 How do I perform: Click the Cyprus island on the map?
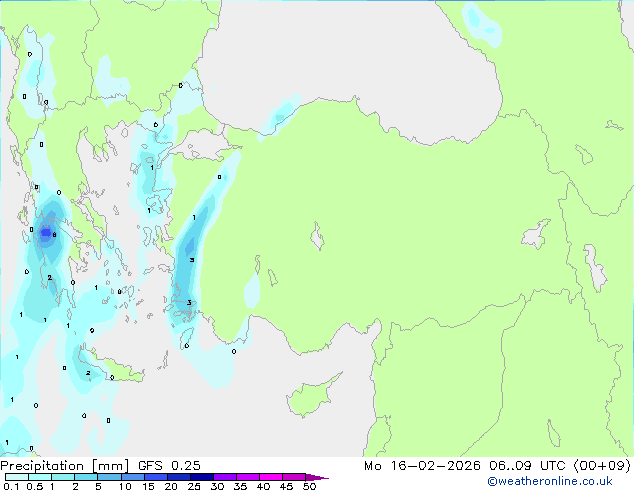[311, 397]
